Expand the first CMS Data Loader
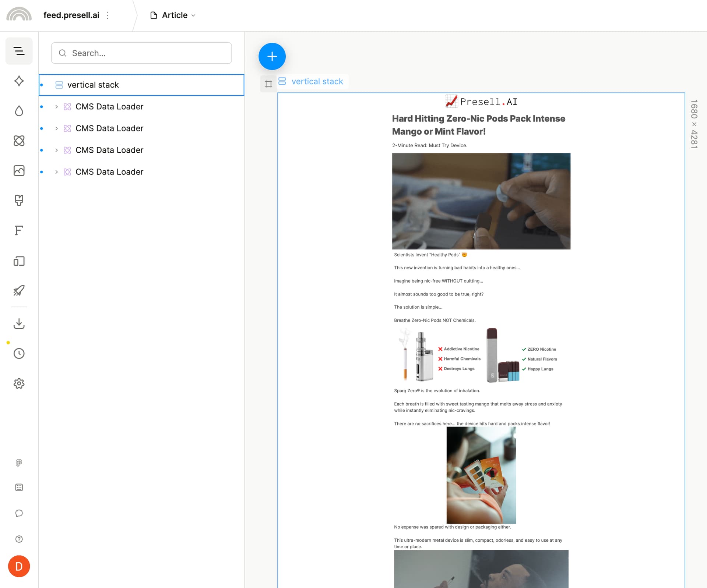This screenshot has width=707, height=588. (x=56, y=107)
